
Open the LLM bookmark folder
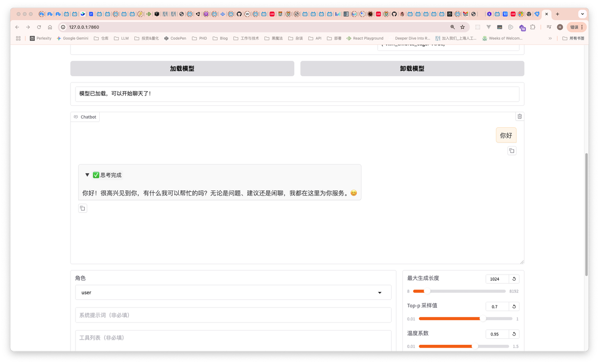coord(121,38)
